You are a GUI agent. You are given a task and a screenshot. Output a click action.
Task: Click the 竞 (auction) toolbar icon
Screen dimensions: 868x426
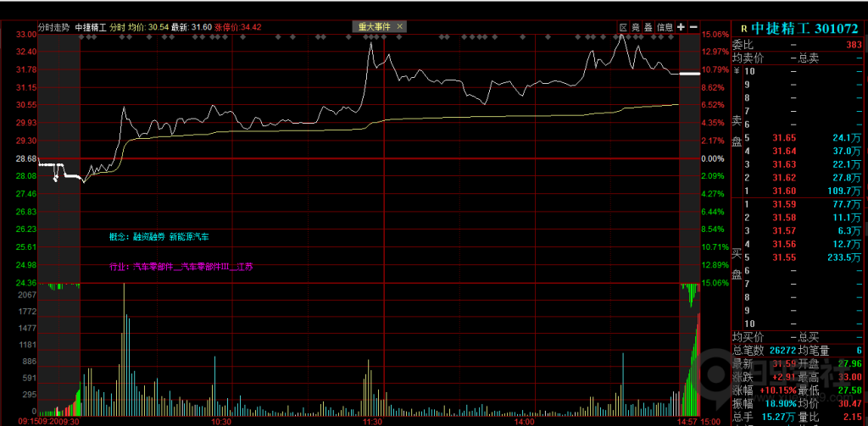(x=636, y=27)
